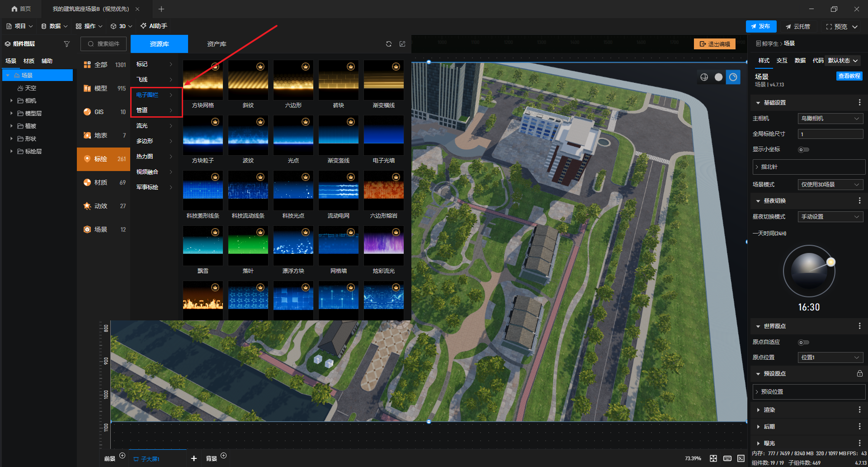Open the 场景模式 dropdown
Image resolution: width=868 pixels, height=467 pixels.
point(830,185)
